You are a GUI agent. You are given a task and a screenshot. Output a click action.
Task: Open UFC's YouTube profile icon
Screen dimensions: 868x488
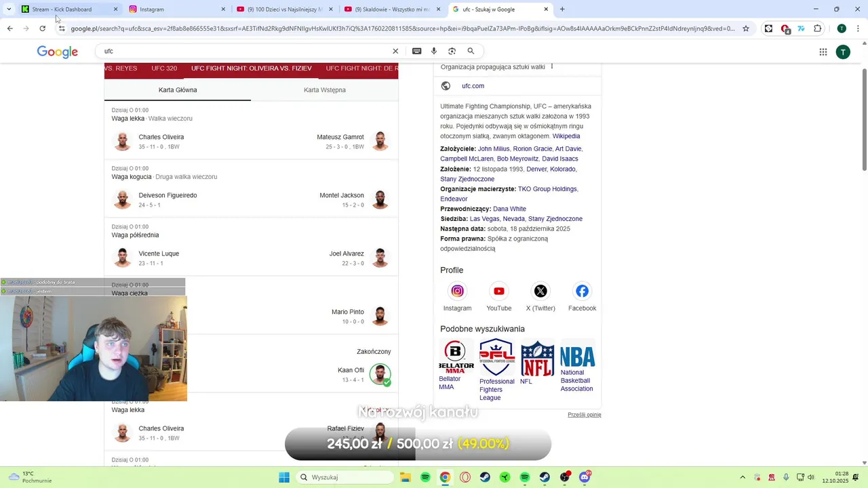(x=499, y=291)
